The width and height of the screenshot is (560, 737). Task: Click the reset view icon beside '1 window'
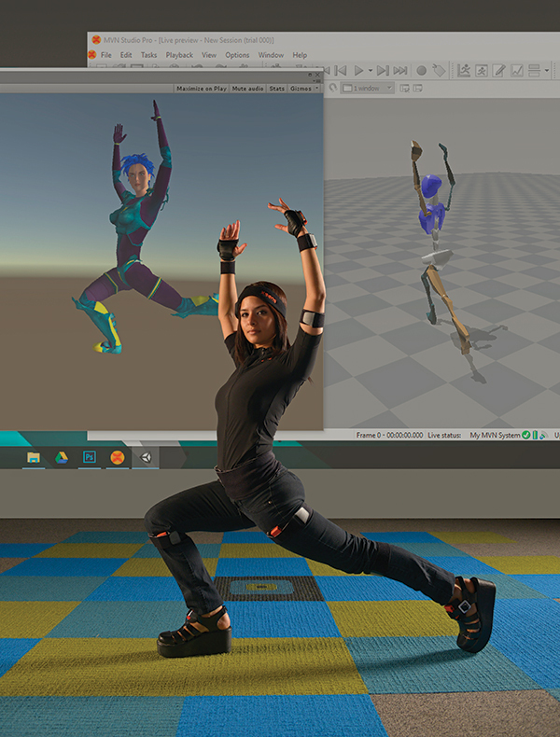tap(333, 88)
